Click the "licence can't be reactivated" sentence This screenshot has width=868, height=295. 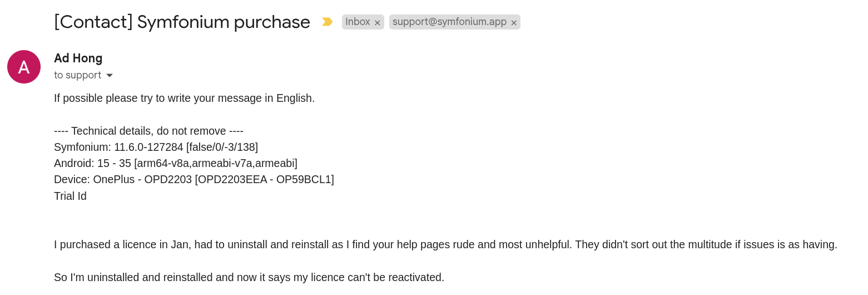coord(249,277)
